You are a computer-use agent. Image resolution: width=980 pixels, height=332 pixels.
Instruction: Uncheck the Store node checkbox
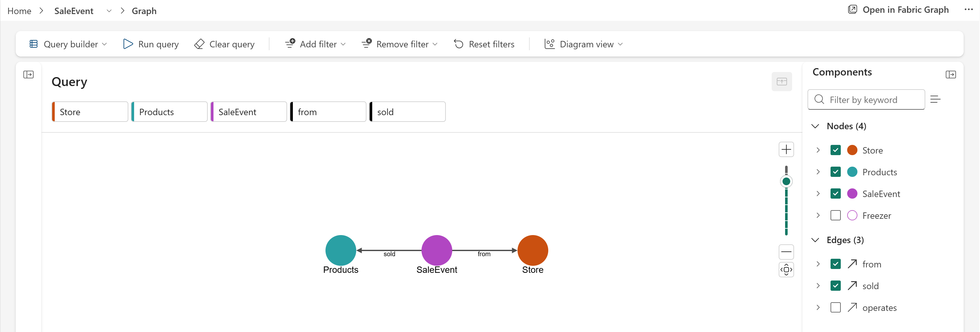[835, 150]
